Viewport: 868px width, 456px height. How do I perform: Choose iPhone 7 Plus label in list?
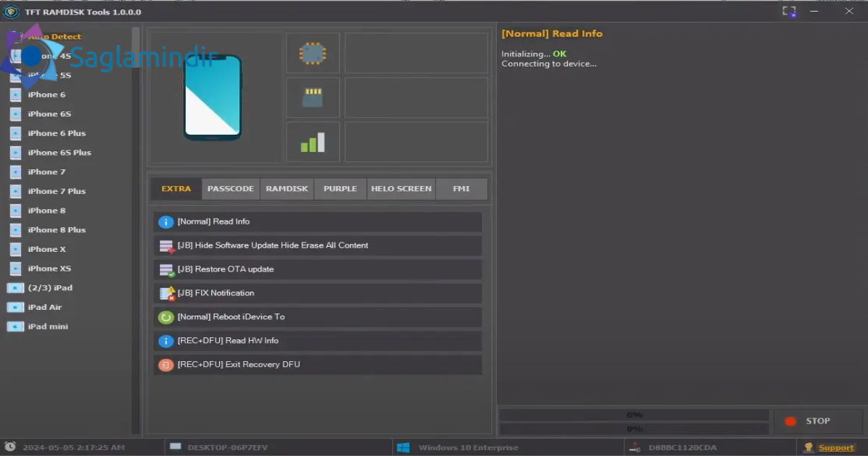56,191
